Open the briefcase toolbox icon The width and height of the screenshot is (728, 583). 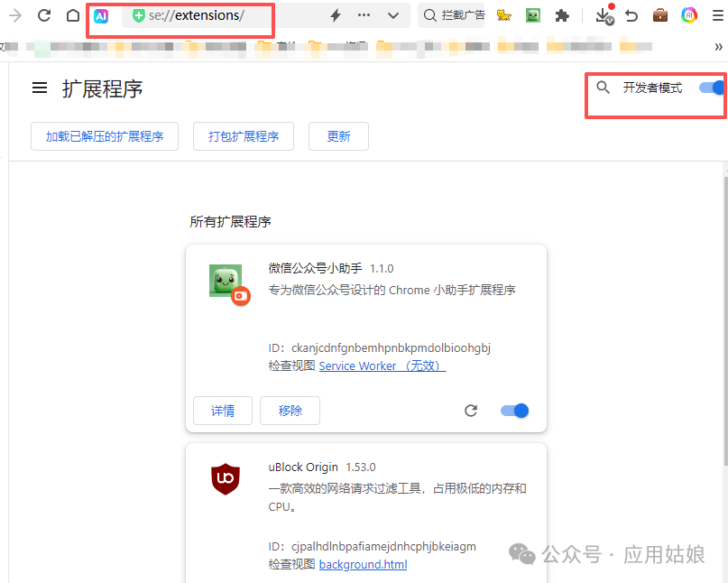660,15
